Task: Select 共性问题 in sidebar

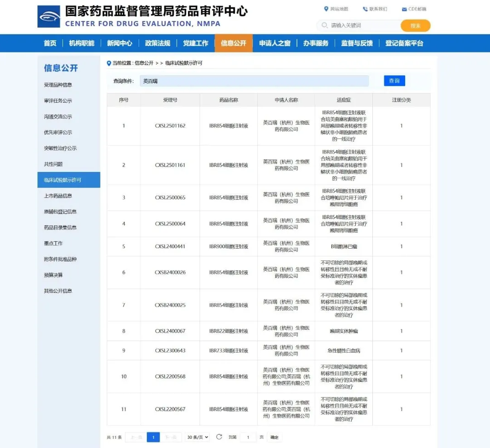Action: 53,164
